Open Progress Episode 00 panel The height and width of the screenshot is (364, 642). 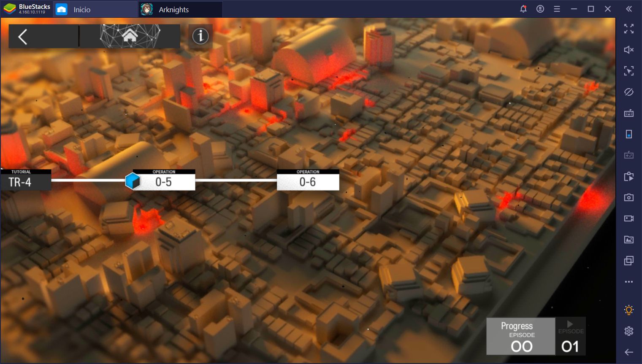pos(521,336)
